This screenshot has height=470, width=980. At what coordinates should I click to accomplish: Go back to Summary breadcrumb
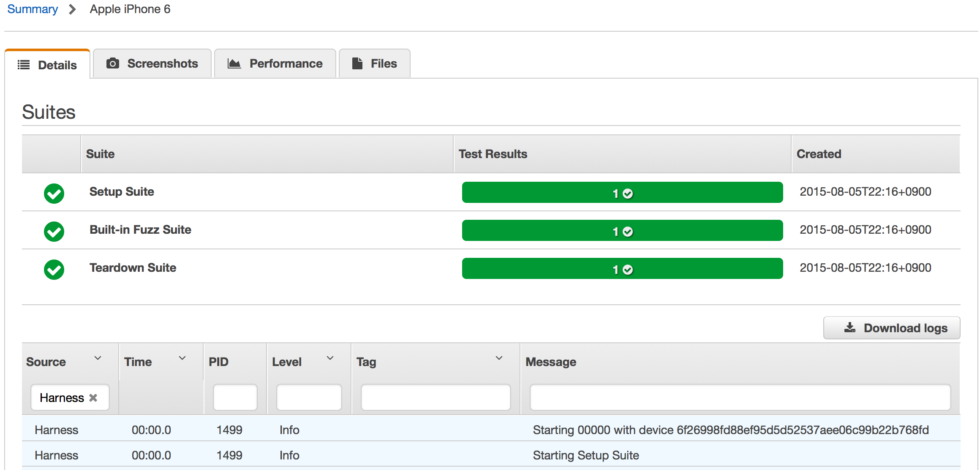[33, 9]
